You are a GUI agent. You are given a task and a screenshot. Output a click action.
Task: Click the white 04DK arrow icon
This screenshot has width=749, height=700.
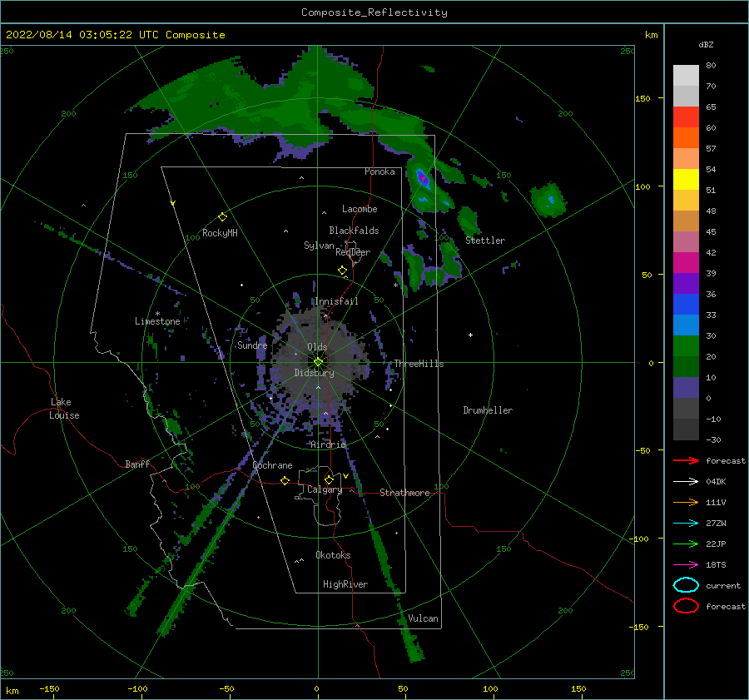click(686, 481)
